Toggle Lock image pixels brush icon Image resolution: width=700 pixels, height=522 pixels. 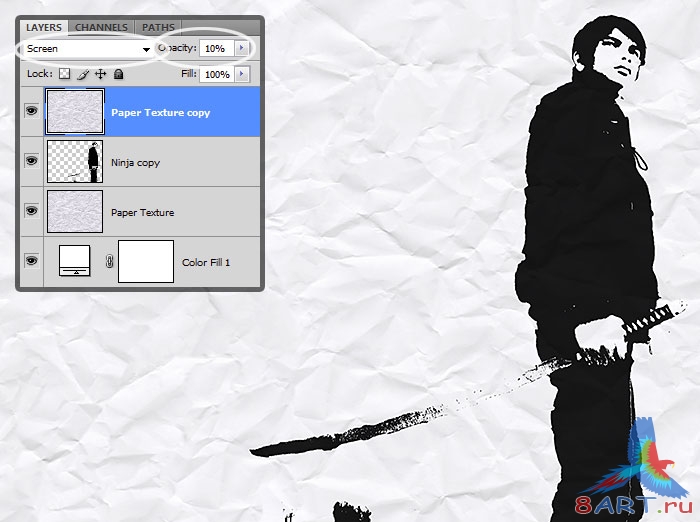coord(83,74)
